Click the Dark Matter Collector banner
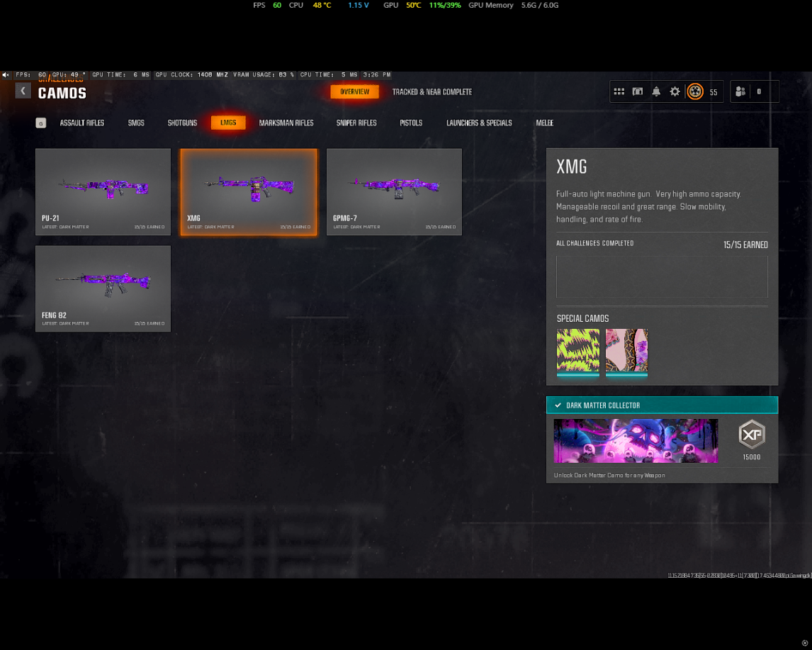 pos(662,405)
